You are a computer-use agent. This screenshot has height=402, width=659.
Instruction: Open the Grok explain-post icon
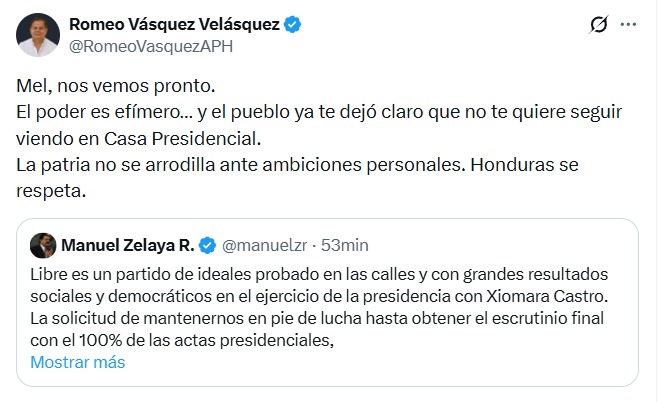[x=599, y=24]
